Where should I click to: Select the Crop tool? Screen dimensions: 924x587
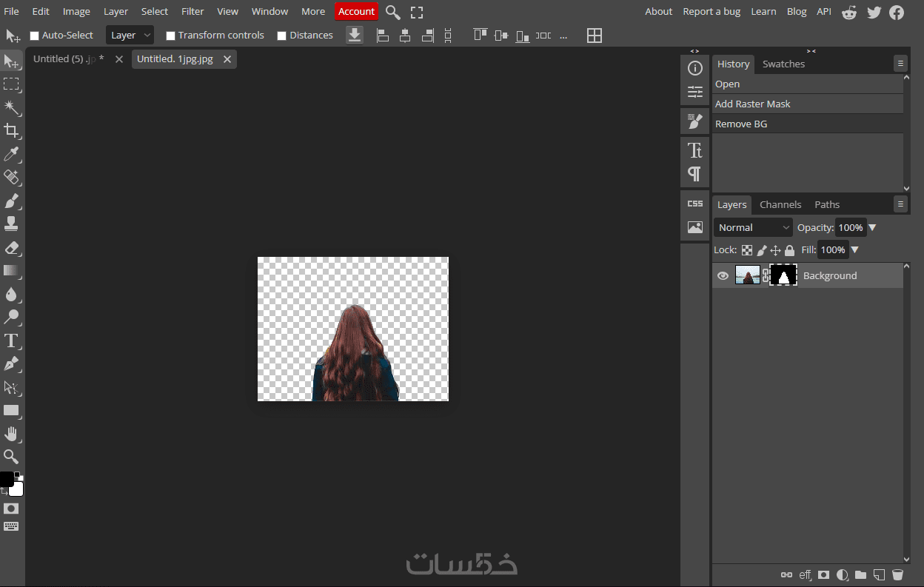tap(11, 131)
